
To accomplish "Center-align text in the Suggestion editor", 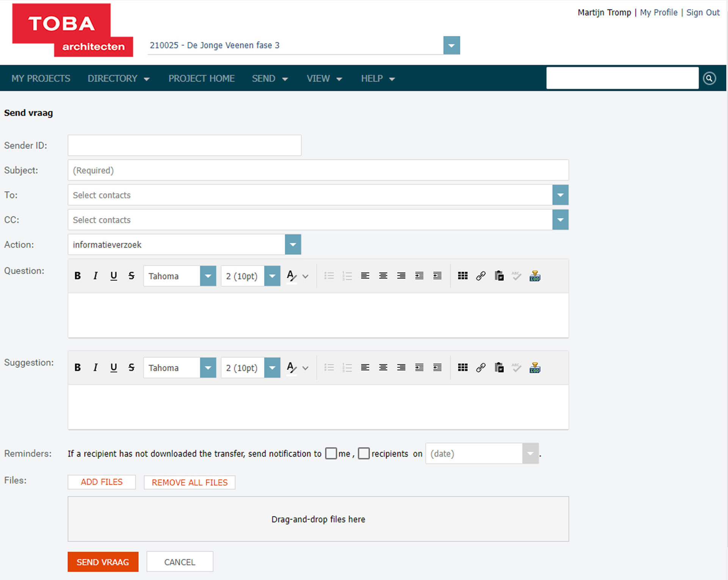I will point(383,367).
